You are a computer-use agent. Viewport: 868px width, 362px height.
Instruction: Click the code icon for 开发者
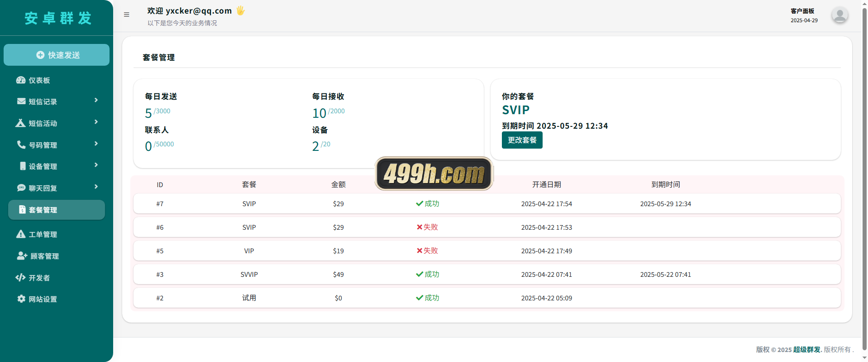20,277
